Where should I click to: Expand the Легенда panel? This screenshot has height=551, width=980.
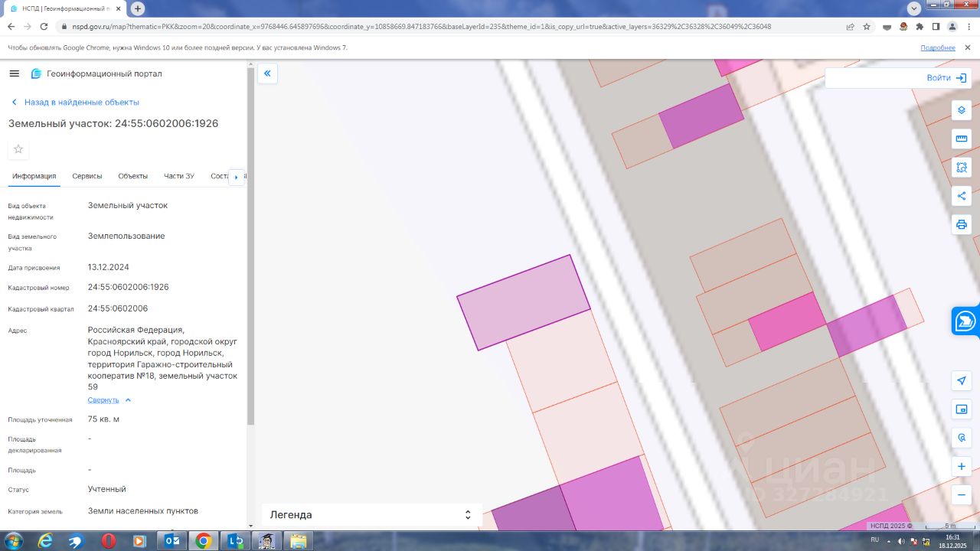[x=371, y=515]
